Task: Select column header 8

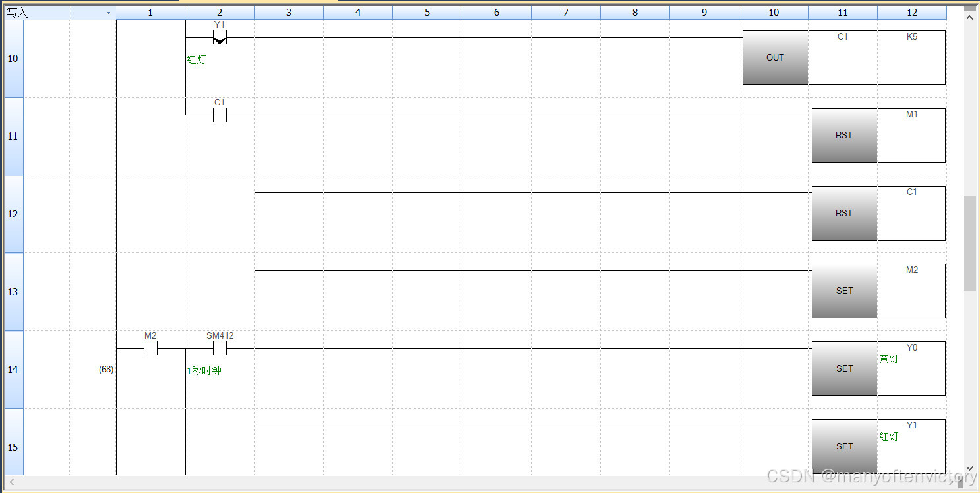Action: [x=635, y=13]
